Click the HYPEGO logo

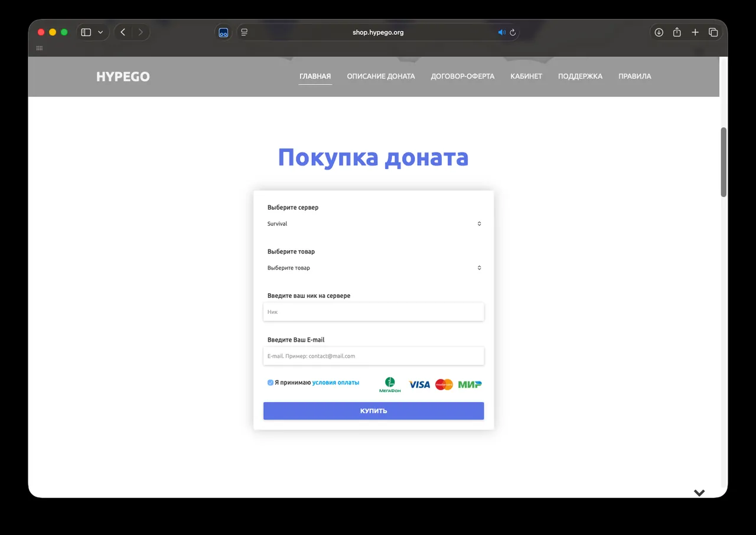point(123,77)
